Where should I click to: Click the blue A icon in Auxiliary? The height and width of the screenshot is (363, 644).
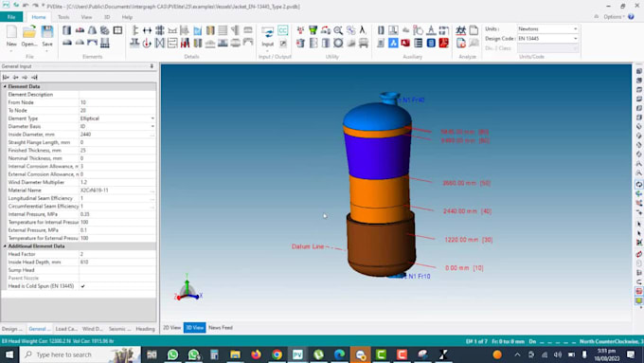[393, 43]
